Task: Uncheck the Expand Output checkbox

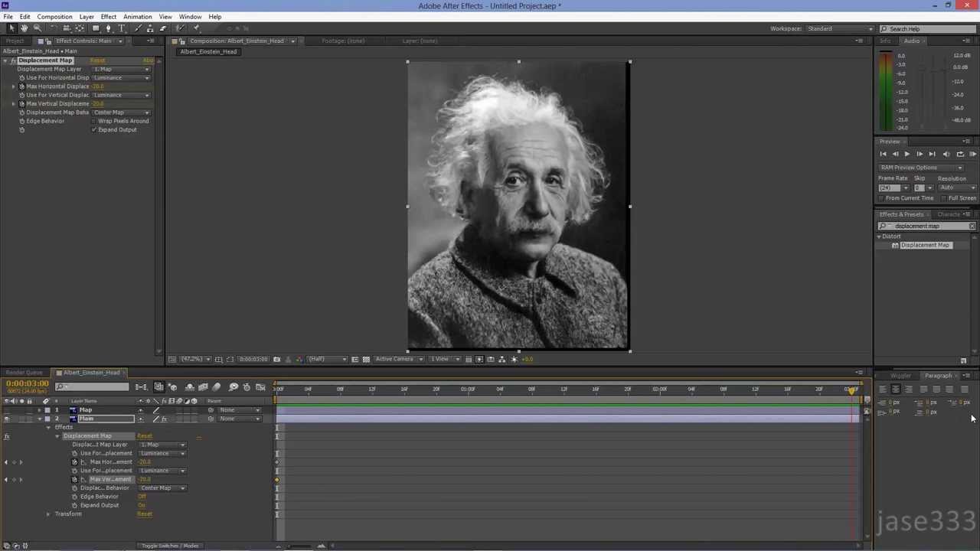Action: pos(94,130)
